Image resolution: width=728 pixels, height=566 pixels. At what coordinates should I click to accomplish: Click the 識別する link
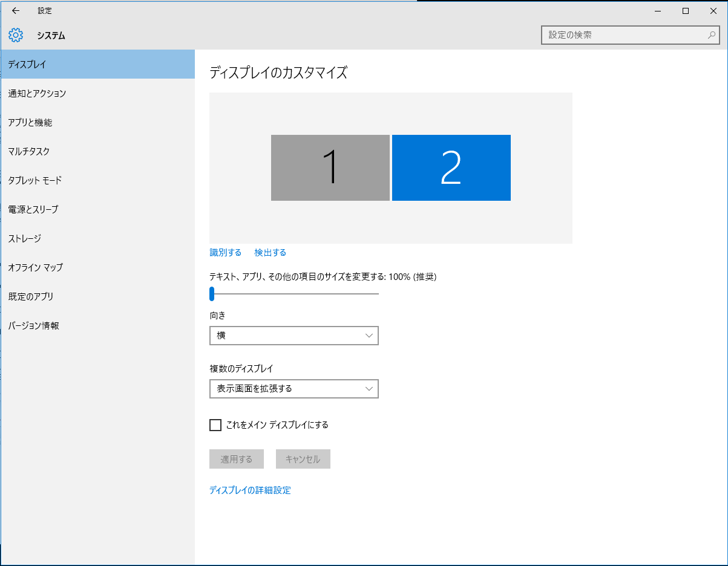click(x=225, y=253)
